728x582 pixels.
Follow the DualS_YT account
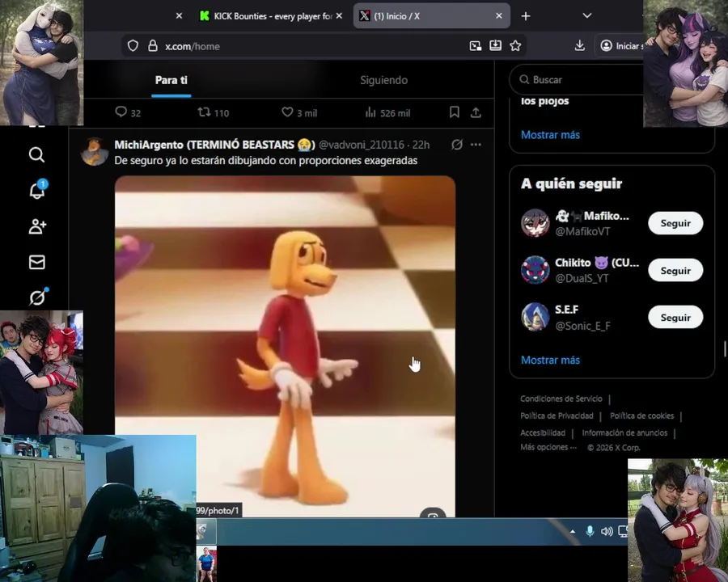pos(675,271)
